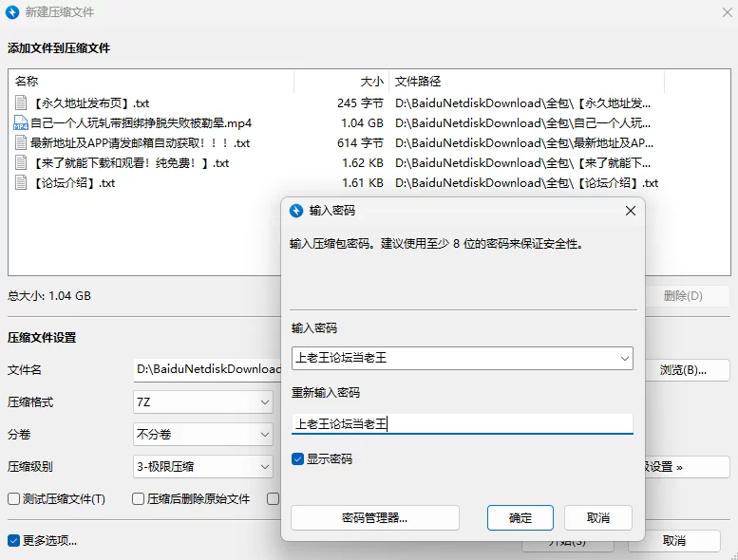Click the icon next to 【来了就能下载和观看！纯免费！】.txt
The width and height of the screenshot is (738, 560).
pyautogui.click(x=21, y=162)
